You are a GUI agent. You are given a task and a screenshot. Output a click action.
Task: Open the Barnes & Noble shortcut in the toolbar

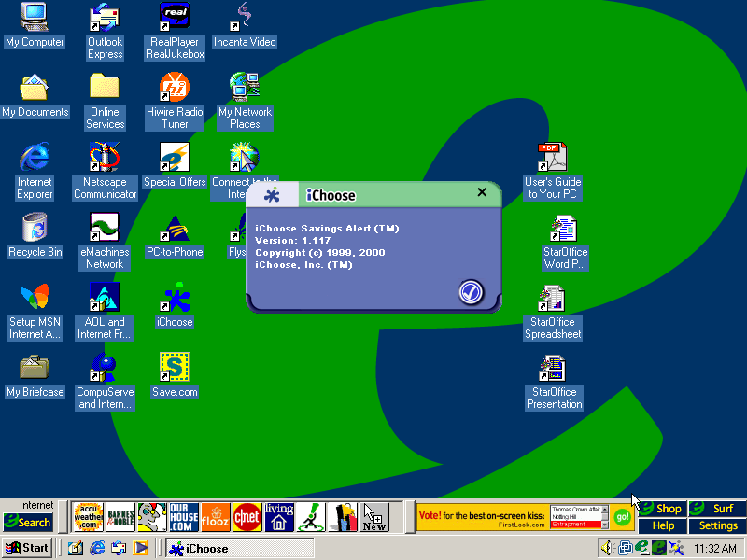[120, 516]
